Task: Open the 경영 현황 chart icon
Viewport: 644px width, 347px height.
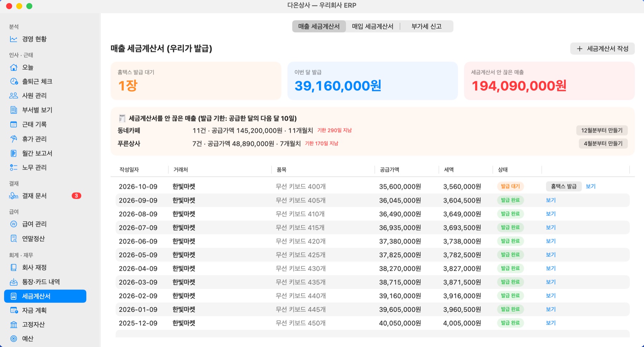Action: 14,39
